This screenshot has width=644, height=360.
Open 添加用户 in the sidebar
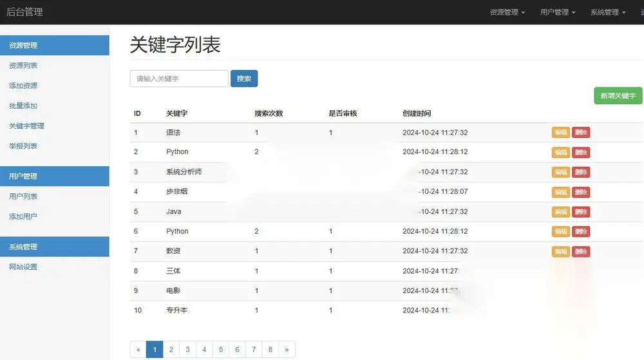(x=23, y=216)
